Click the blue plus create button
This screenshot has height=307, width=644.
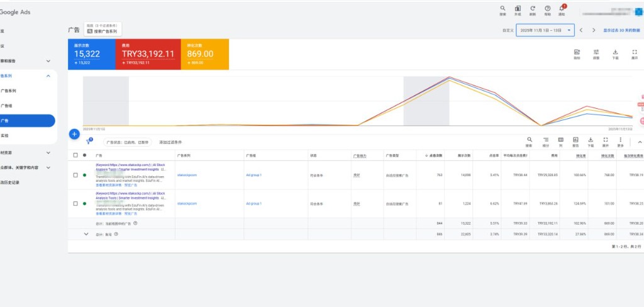click(74, 134)
